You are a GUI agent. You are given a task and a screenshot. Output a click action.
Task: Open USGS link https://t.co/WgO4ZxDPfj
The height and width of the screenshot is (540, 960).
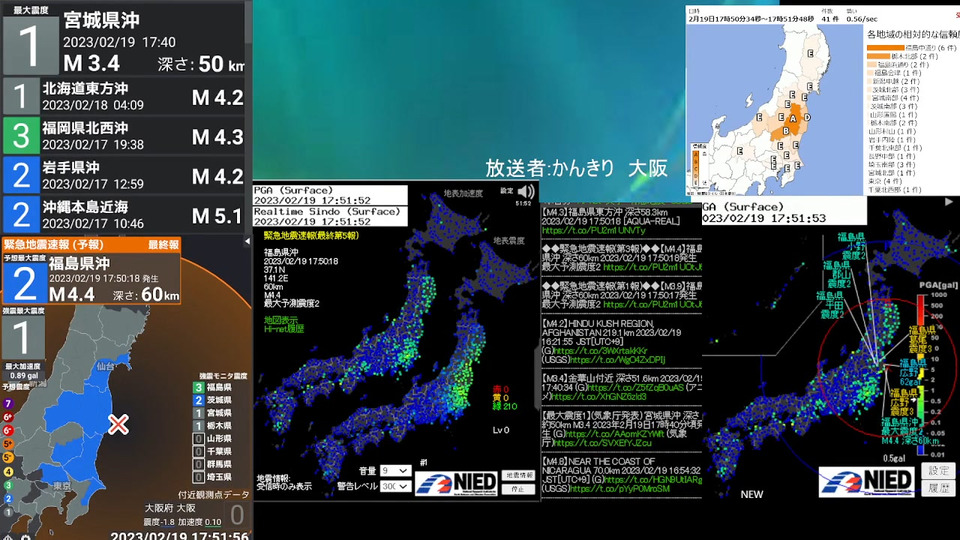(618, 360)
